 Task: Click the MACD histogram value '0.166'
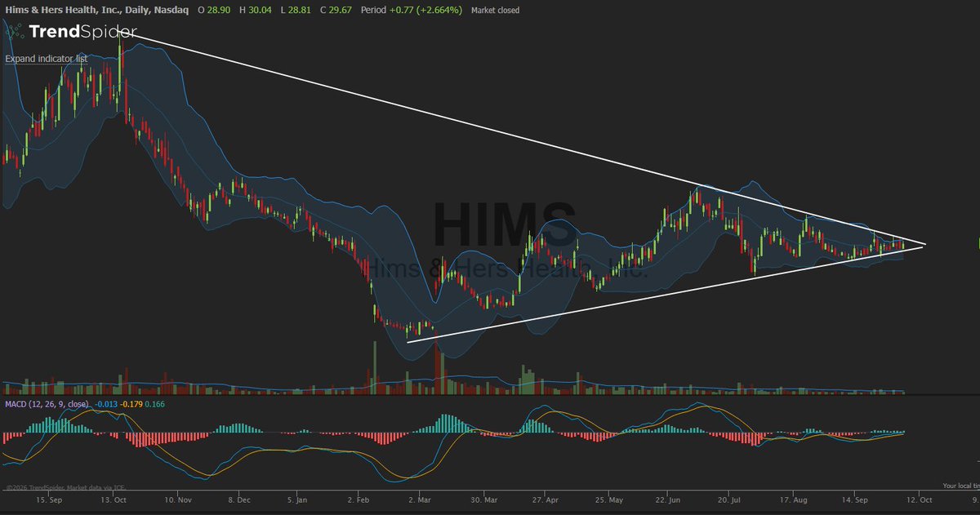(x=155, y=404)
